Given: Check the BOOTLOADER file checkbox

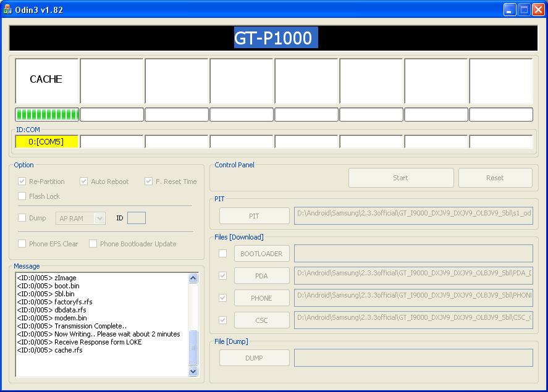Looking at the screenshot, I should click(222, 254).
